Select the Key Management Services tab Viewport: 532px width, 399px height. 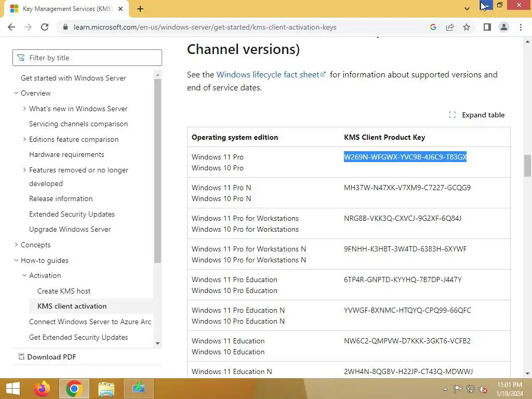click(x=67, y=9)
